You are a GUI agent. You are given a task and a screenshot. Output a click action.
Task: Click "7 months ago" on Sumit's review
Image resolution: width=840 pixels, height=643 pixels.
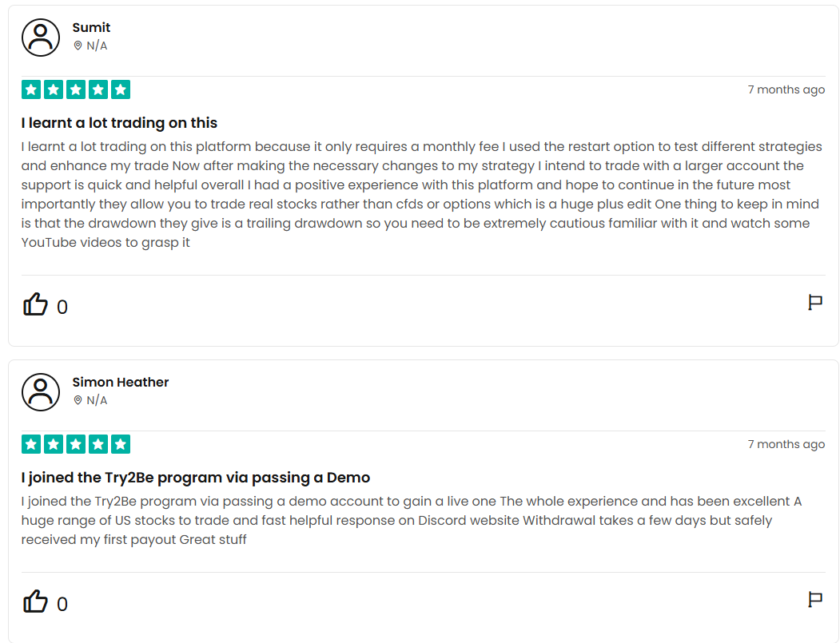786,89
